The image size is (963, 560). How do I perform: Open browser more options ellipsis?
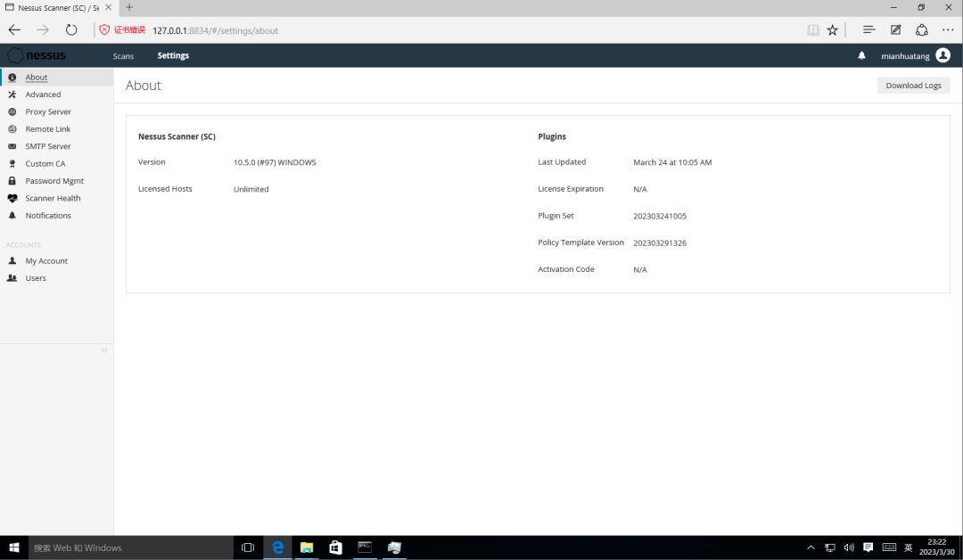948,30
